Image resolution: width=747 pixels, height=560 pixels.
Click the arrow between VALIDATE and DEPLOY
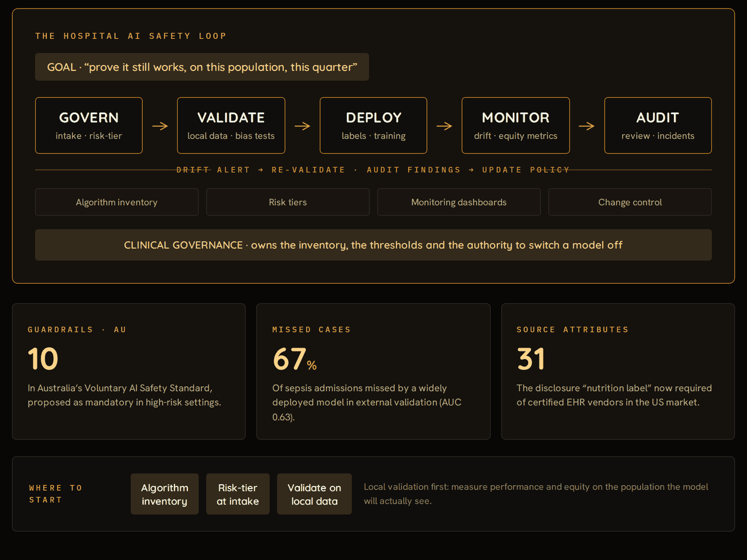click(x=303, y=126)
